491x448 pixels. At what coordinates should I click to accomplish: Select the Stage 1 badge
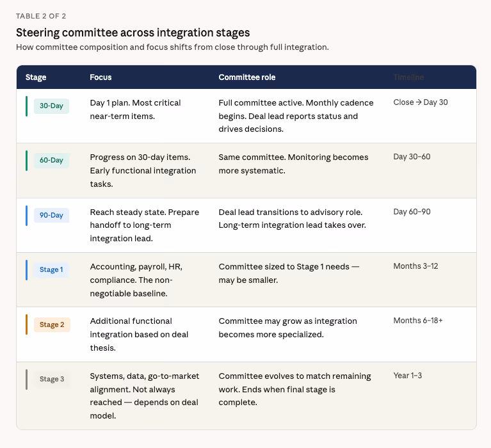click(x=51, y=270)
